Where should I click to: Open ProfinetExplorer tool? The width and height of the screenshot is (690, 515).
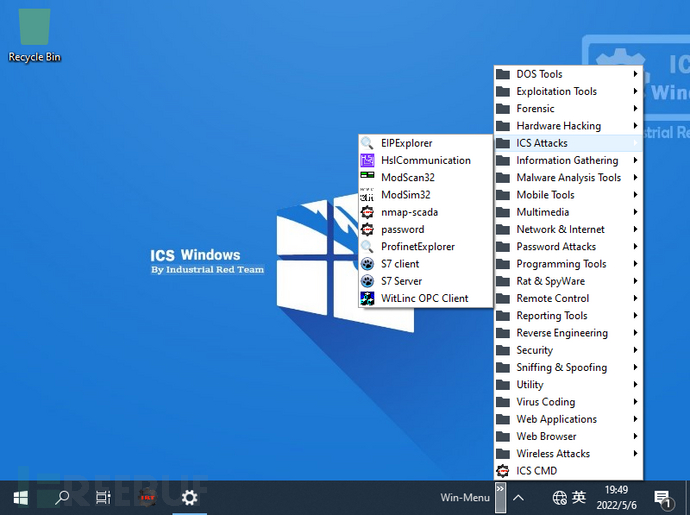[x=417, y=246]
